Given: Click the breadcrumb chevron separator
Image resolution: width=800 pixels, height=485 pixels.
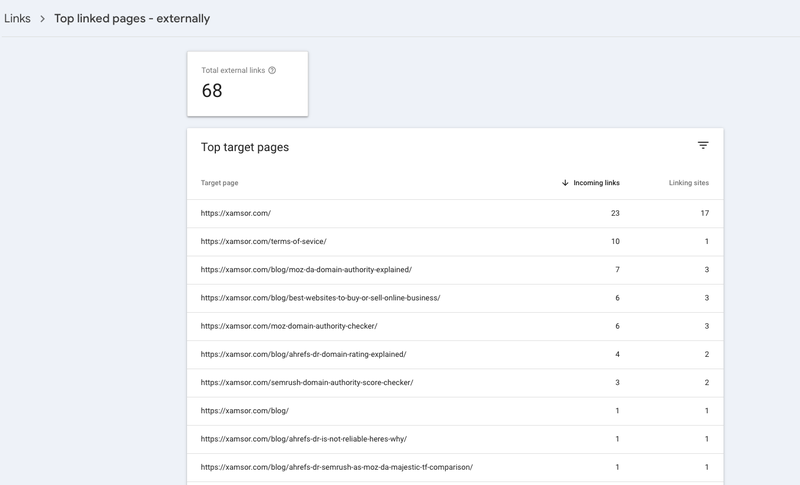Looking at the screenshot, I should click(42, 19).
